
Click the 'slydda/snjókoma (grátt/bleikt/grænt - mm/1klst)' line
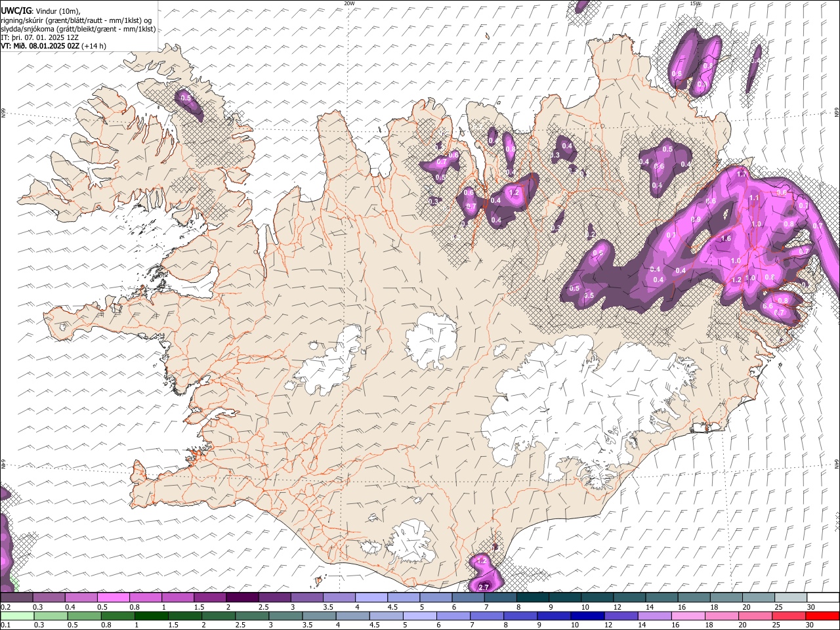tap(79, 29)
